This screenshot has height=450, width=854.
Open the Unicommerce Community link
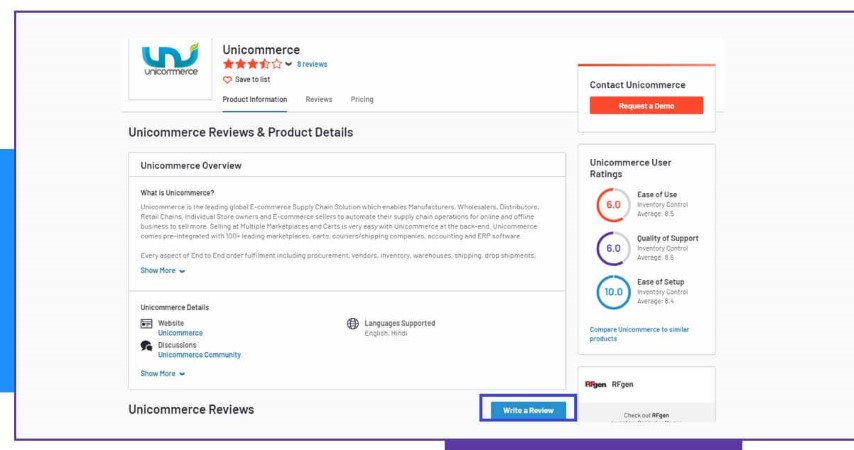pos(199,355)
